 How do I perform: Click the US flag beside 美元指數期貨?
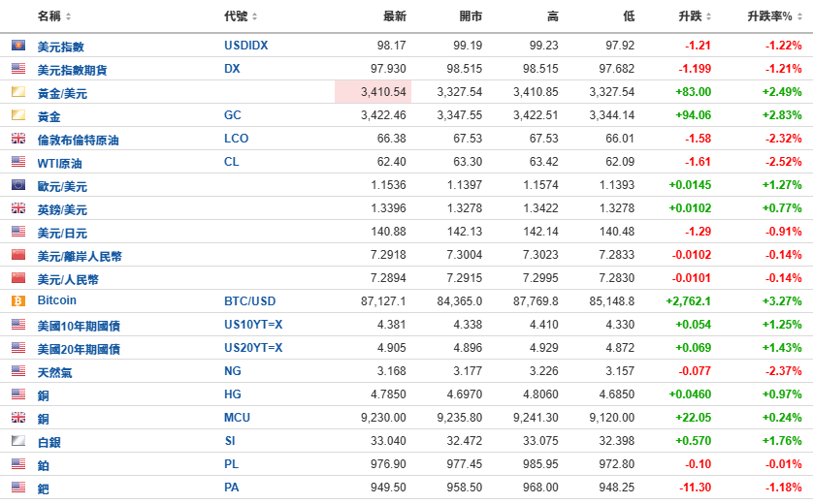17,69
